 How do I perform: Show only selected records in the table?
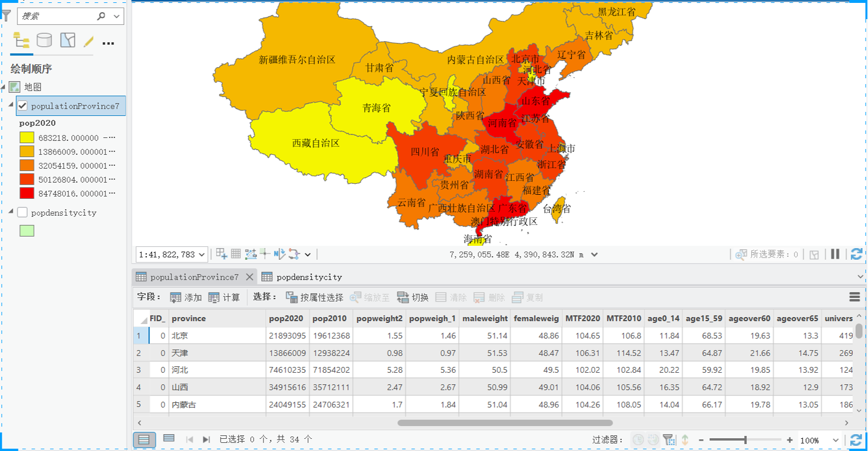pos(169,439)
